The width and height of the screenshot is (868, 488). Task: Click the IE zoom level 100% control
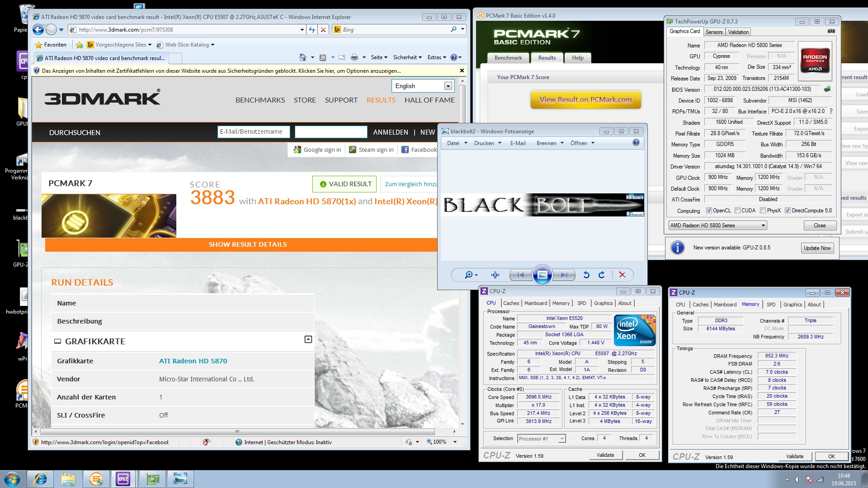441,442
